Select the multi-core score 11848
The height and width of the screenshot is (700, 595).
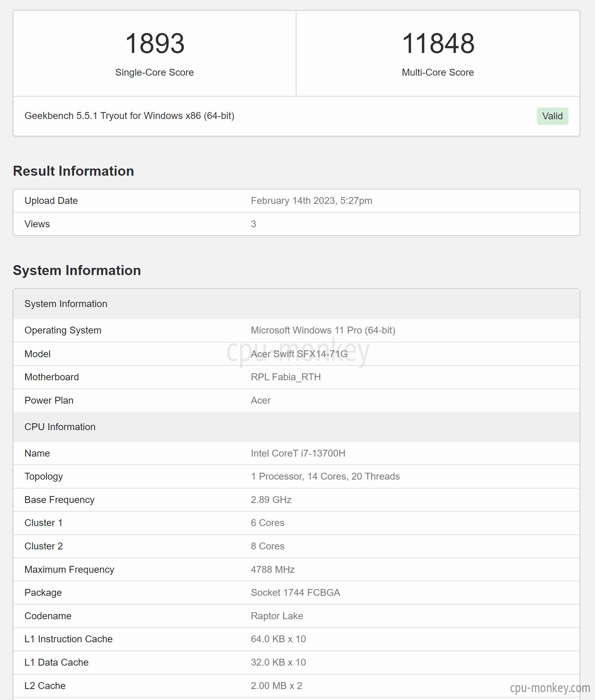pyautogui.click(x=438, y=43)
